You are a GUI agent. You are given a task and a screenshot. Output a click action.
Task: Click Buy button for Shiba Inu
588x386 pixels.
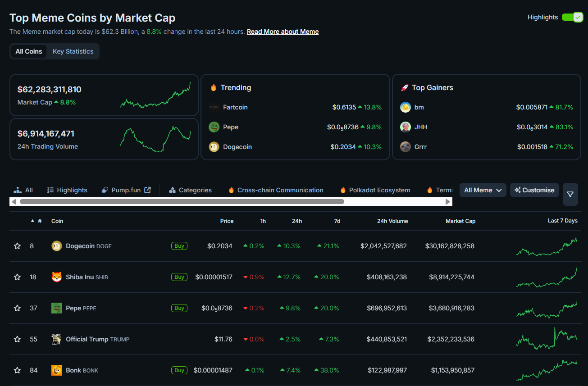pyautogui.click(x=179, y=277)
